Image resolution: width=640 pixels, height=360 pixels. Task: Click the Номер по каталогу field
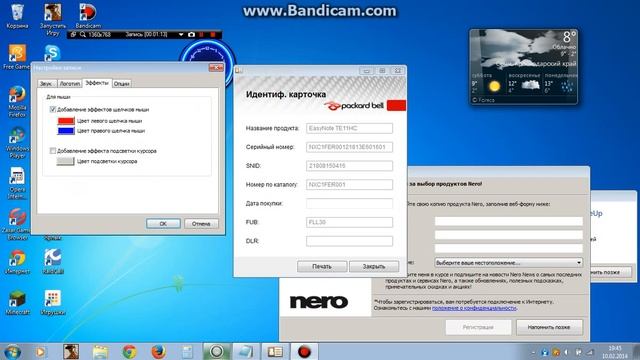click(349, 184)
